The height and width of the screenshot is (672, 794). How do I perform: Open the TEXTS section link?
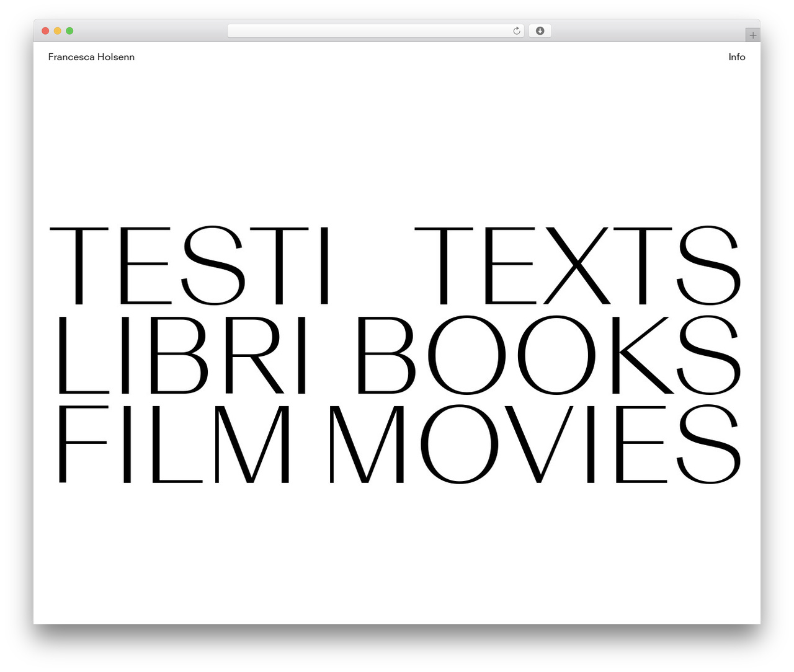(577, 266)
